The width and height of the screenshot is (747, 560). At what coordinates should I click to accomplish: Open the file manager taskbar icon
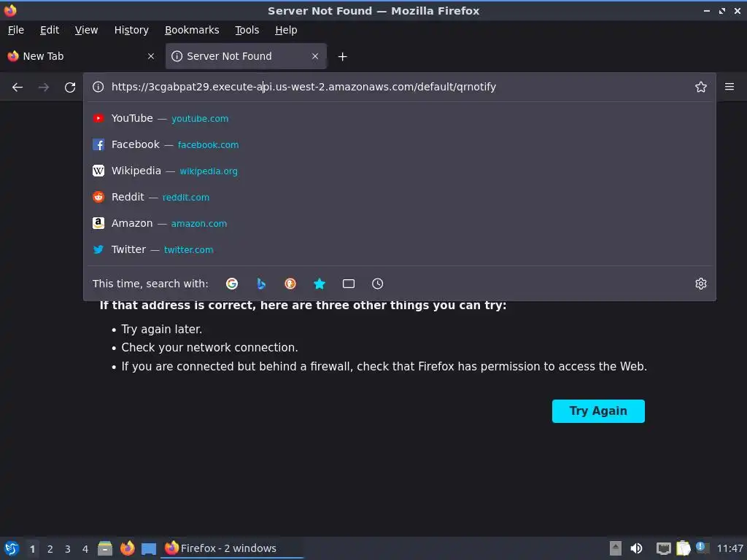[105, 548]
